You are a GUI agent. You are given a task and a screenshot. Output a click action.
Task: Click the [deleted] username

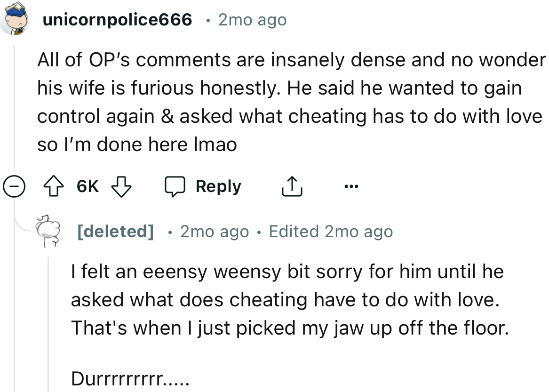[115, 231]
